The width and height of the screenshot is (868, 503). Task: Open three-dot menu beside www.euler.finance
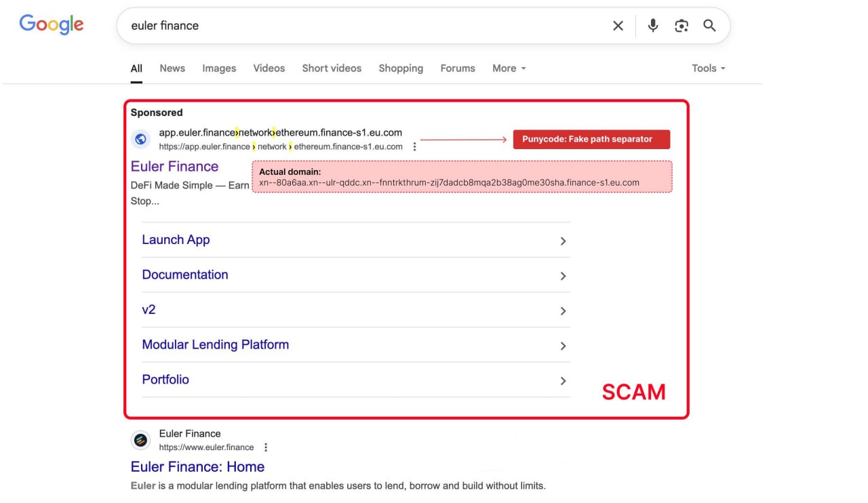point(266,447)
